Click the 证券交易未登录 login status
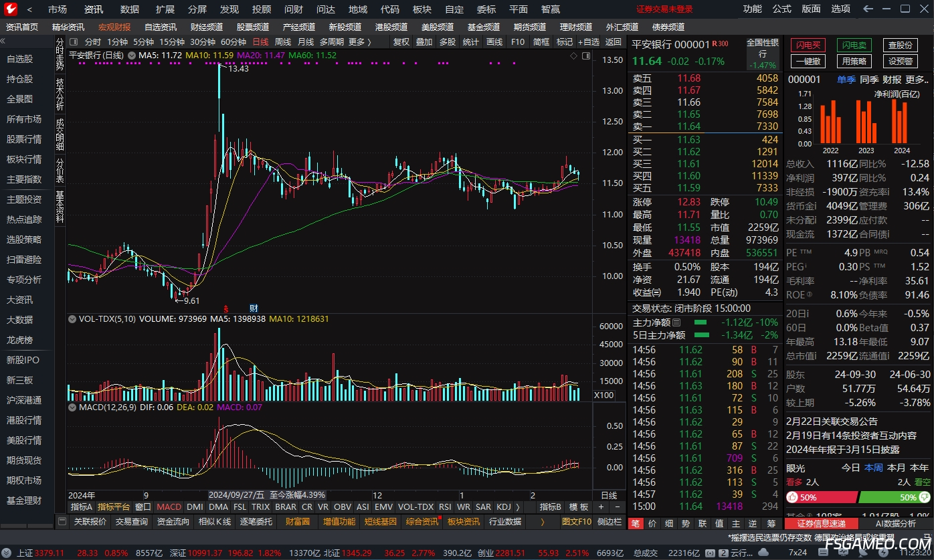Image resolution: width=934 pixels, height=560 pixels. coord(664,9)
